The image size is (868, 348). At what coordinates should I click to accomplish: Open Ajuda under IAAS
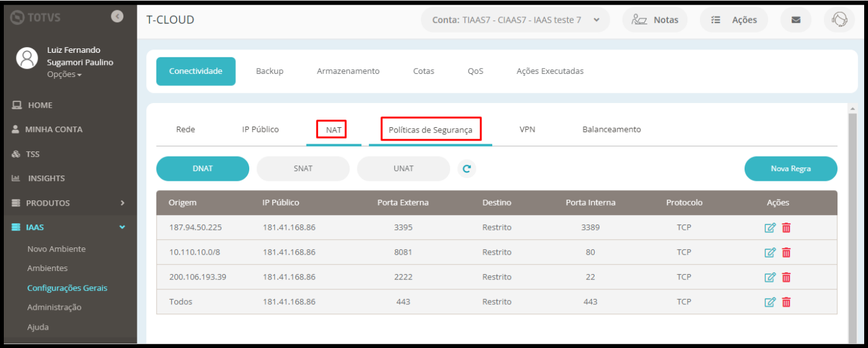pyautogui.click(x=38, y=327)
